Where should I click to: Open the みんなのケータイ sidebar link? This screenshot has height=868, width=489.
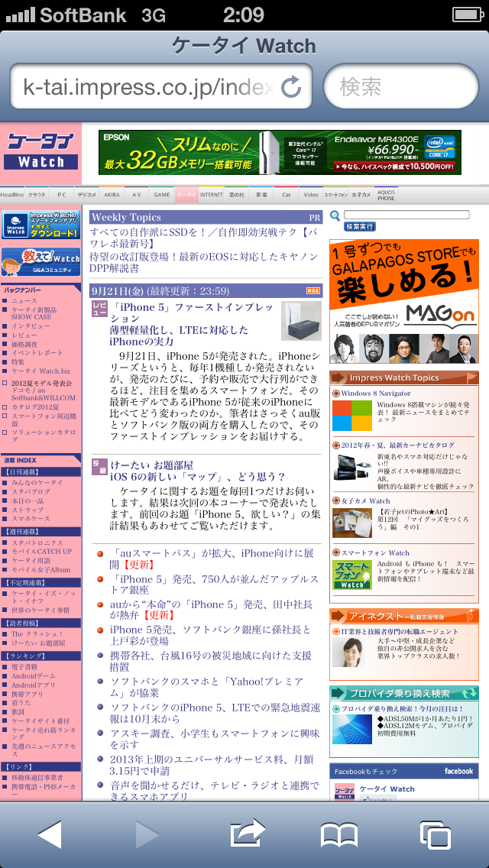point(37,483)
